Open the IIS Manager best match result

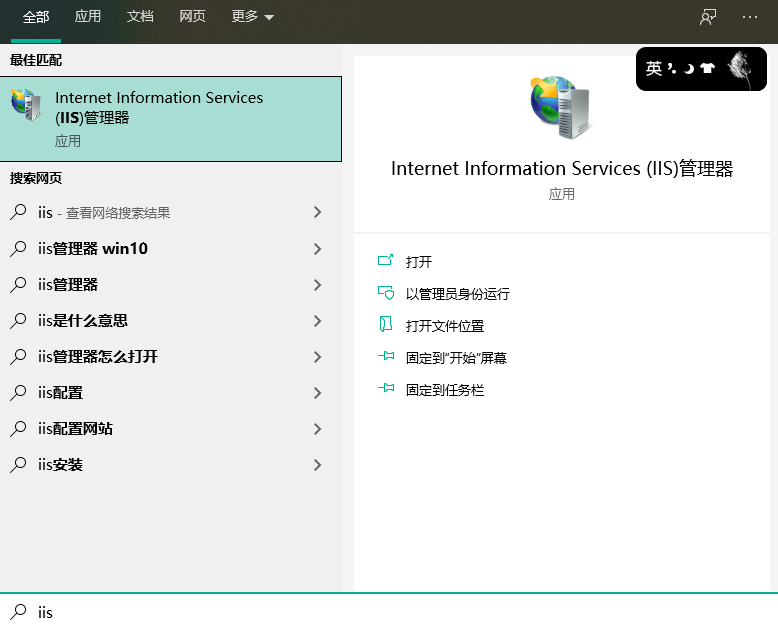[171, 119]
